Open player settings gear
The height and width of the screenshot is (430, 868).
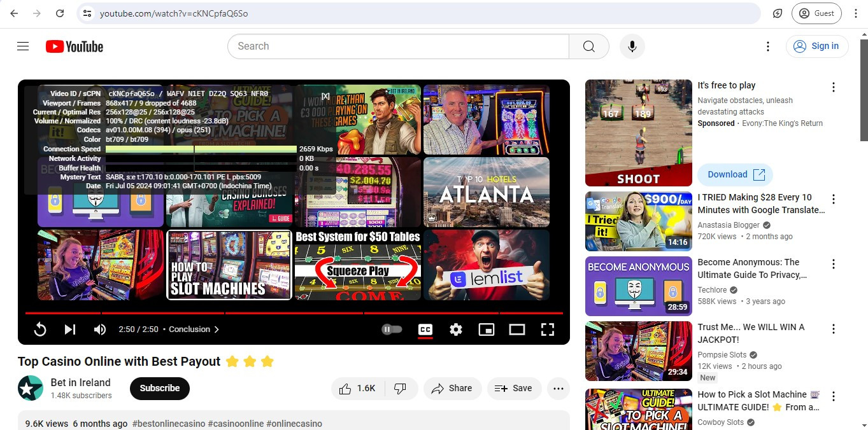click(x=456, y=329)
